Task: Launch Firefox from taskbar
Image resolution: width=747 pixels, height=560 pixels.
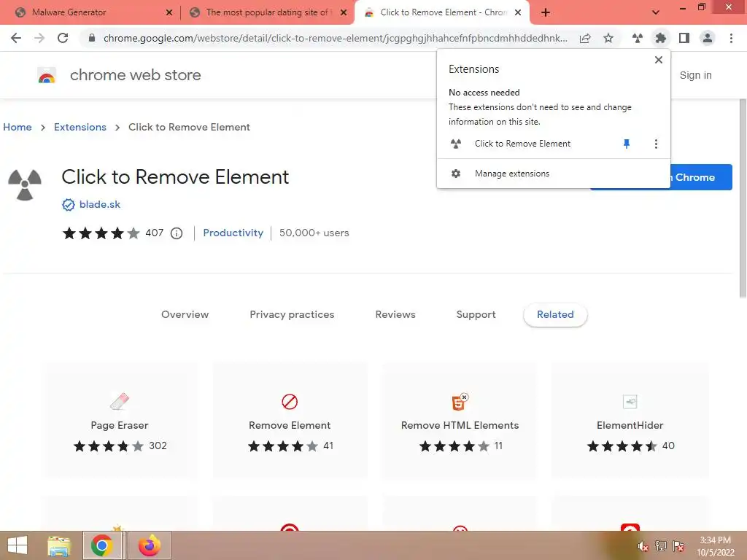Action: (x=149, y=545)
